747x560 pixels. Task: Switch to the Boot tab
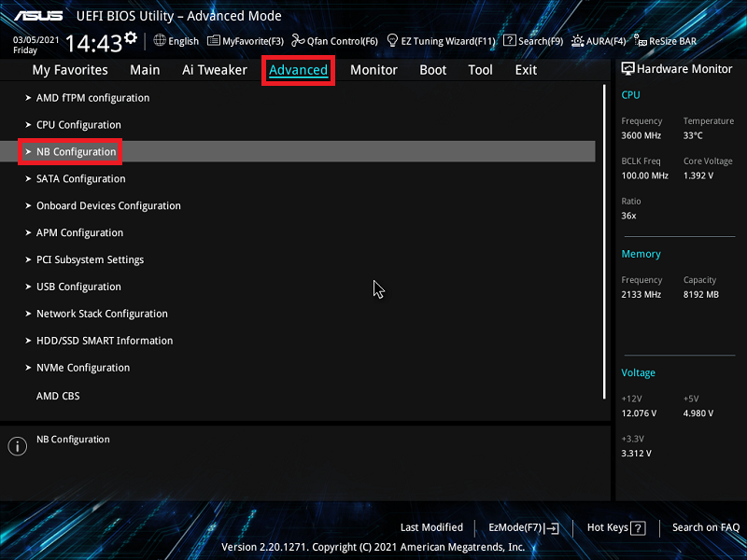433,70
